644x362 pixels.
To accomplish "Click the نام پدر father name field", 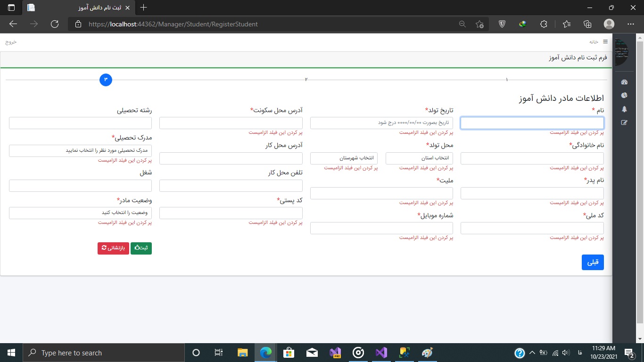I will point(532,193).
